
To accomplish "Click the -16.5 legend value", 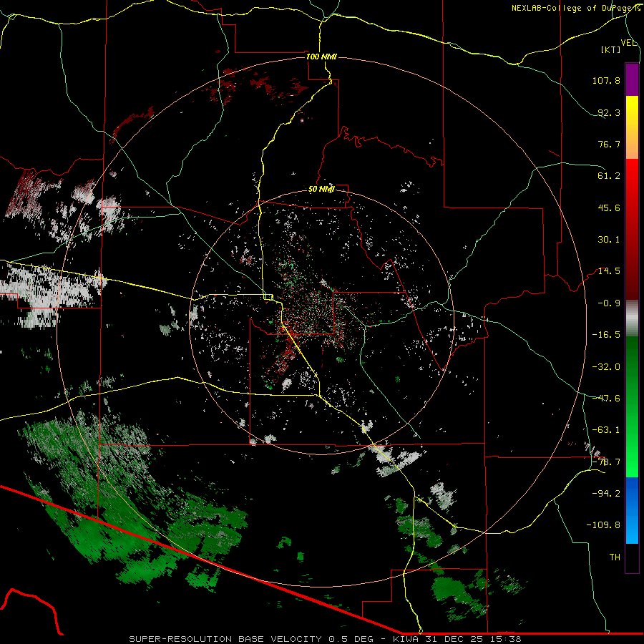I will pos(606,335).
